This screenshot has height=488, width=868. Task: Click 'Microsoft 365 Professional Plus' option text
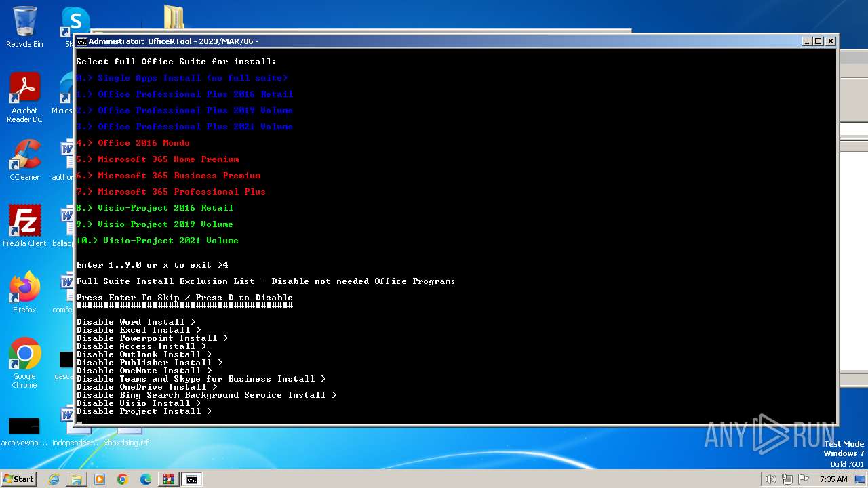(x=182, y=192)
